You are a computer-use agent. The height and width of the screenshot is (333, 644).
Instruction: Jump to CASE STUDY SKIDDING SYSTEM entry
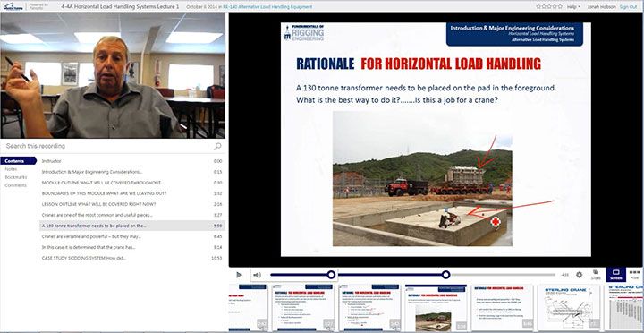(x=131, y=258)
